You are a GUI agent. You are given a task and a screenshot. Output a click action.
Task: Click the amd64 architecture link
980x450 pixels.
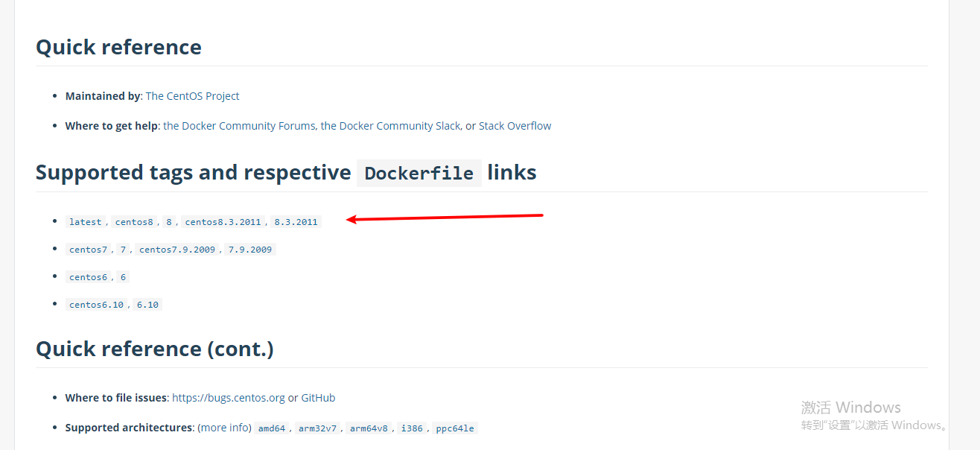pyautogui.click(x=272, y=428)
